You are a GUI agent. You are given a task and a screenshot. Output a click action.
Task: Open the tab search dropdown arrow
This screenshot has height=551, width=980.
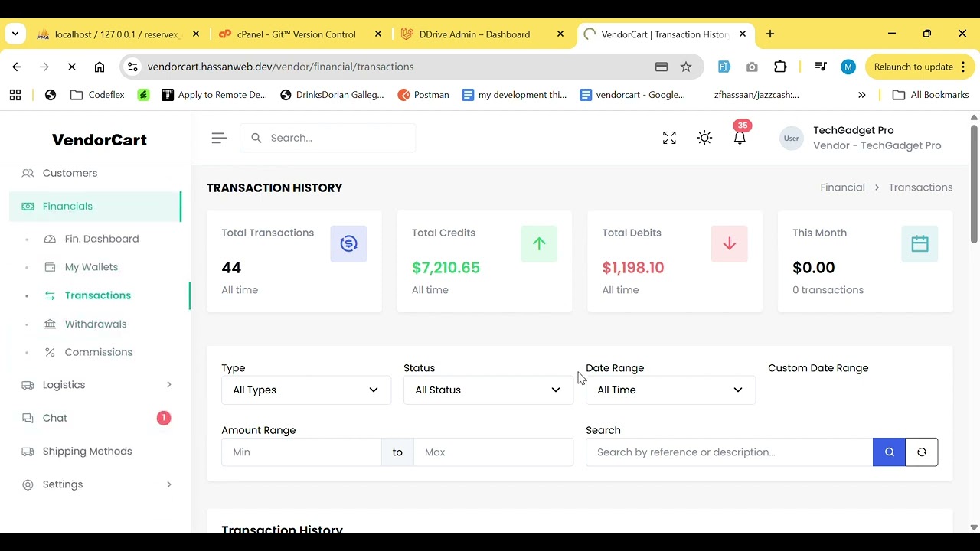tap(15, 34)
